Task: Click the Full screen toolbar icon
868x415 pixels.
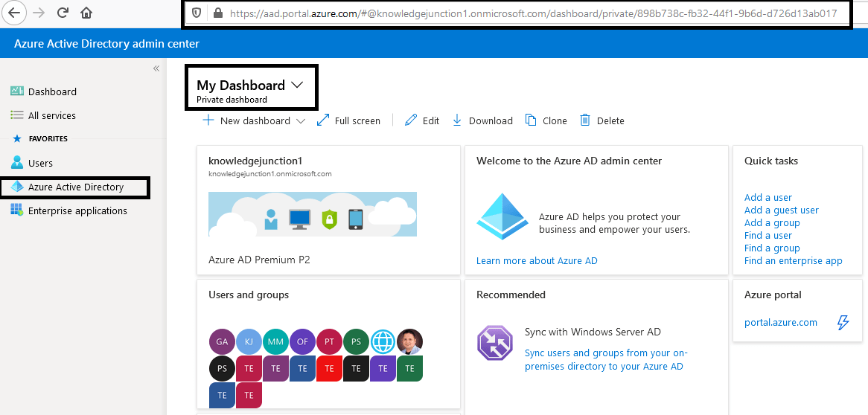Action: [x=323, y=120]
